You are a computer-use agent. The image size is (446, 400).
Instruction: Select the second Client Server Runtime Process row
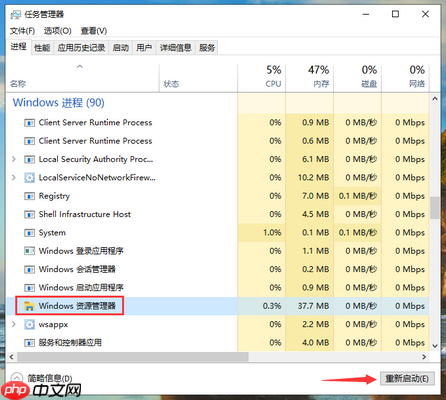(218, 141)
